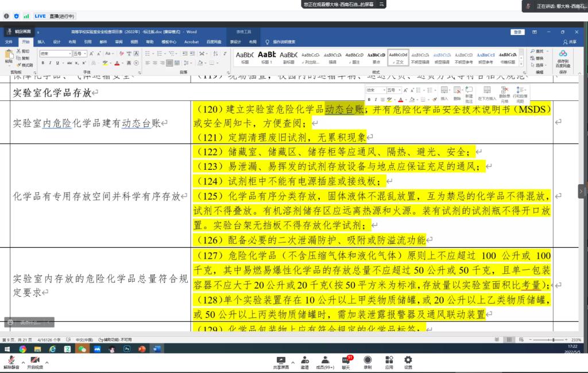This screenshot has height=373, width=588.
Task: Click the Login (登录) button
Action: click(x=517, y=32)
